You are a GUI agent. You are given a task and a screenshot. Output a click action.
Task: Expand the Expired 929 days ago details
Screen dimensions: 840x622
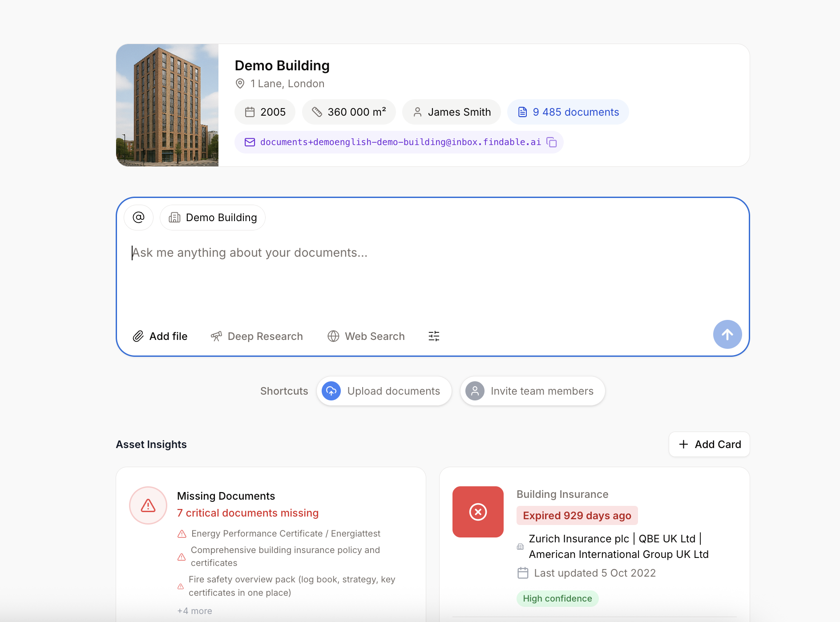click(x=577, y=515)
